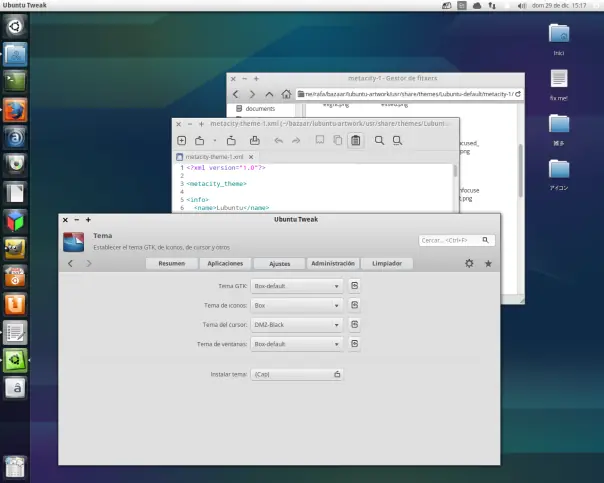Screen dimensions: 604x483
Task: Click the paste clipboard icon in editor
Action: (x=356, y=141)
